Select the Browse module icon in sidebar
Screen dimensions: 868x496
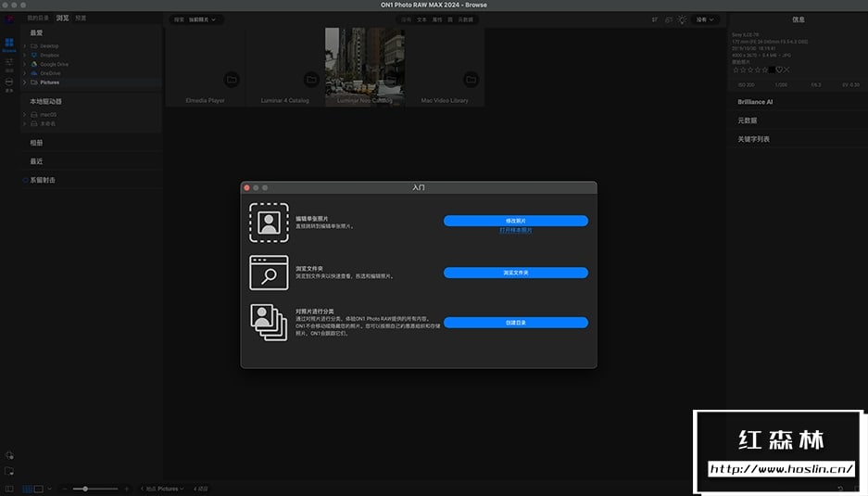(x=9, y=44)
